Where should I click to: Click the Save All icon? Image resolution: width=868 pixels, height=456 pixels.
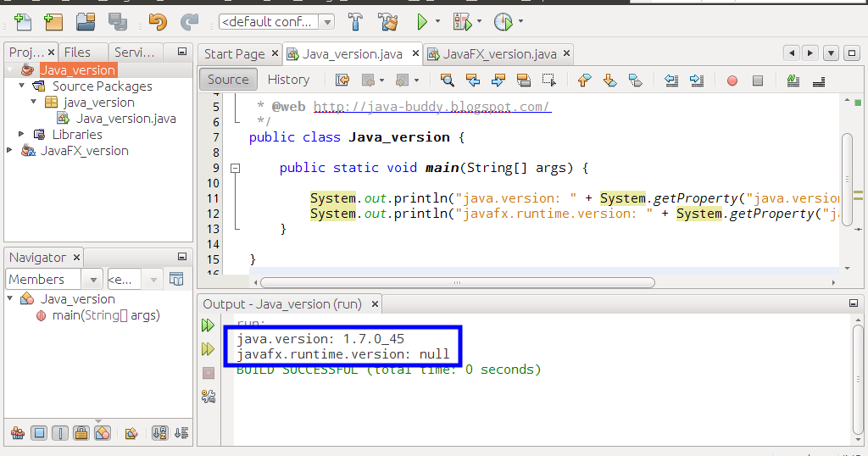(x=117, y=22)
